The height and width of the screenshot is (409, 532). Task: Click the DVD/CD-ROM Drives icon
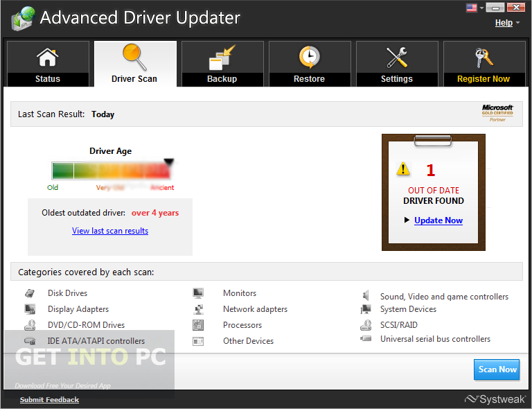point(30,325)
